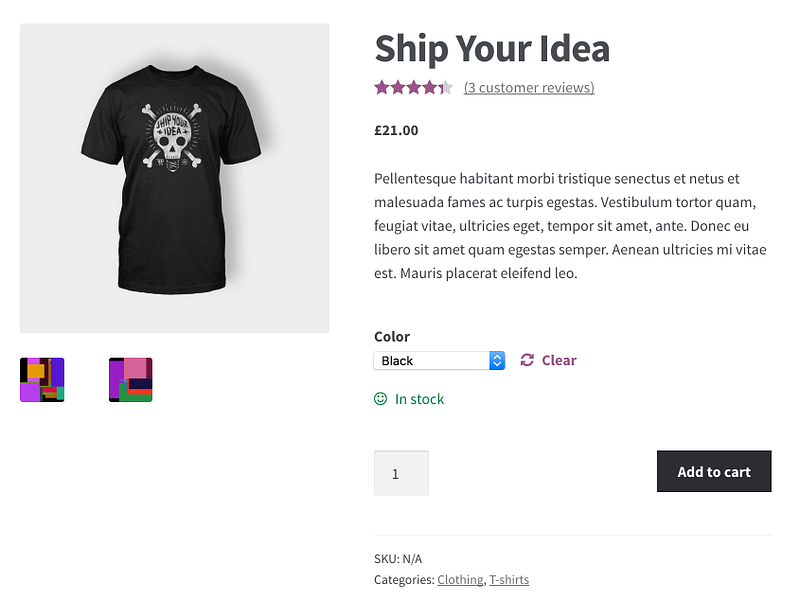Open the T-shirts category link

pos(509,580)
